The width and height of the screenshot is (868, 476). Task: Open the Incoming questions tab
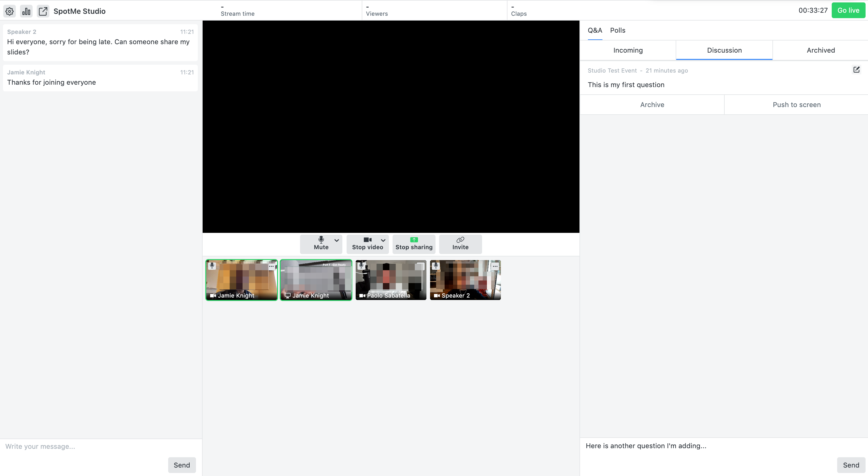coord(628,50)
